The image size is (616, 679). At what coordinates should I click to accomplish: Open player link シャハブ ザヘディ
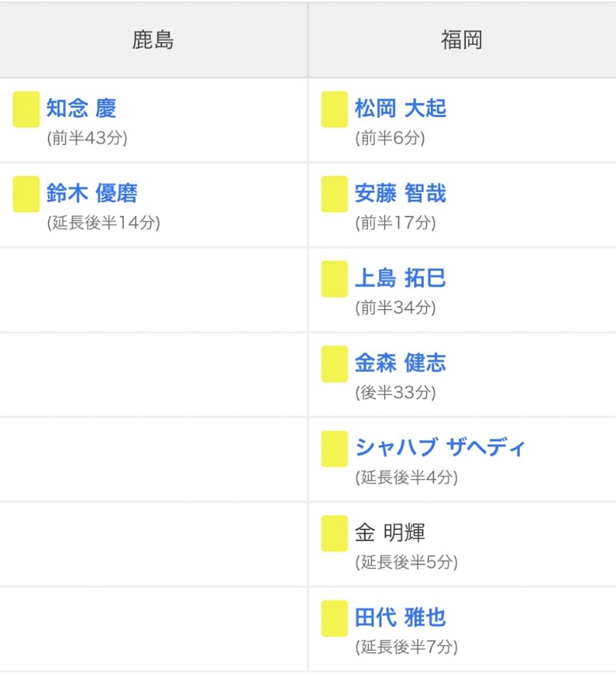coord(440,447)
